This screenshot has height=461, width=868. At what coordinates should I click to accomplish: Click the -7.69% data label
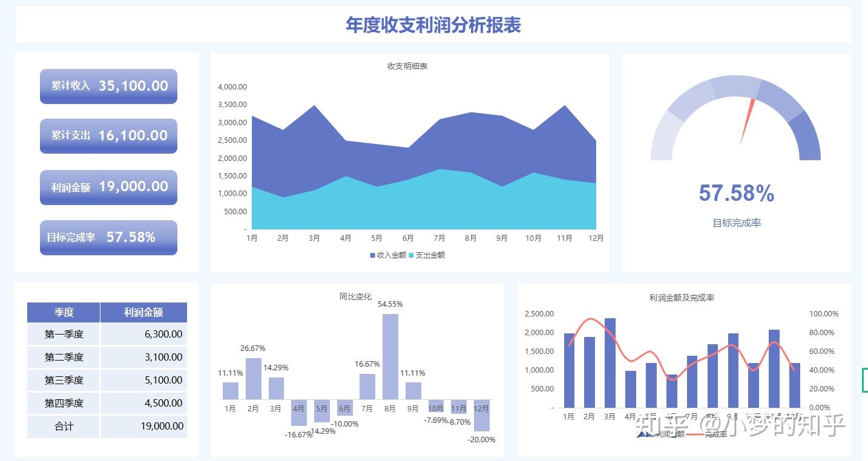(x=436, y=420)
